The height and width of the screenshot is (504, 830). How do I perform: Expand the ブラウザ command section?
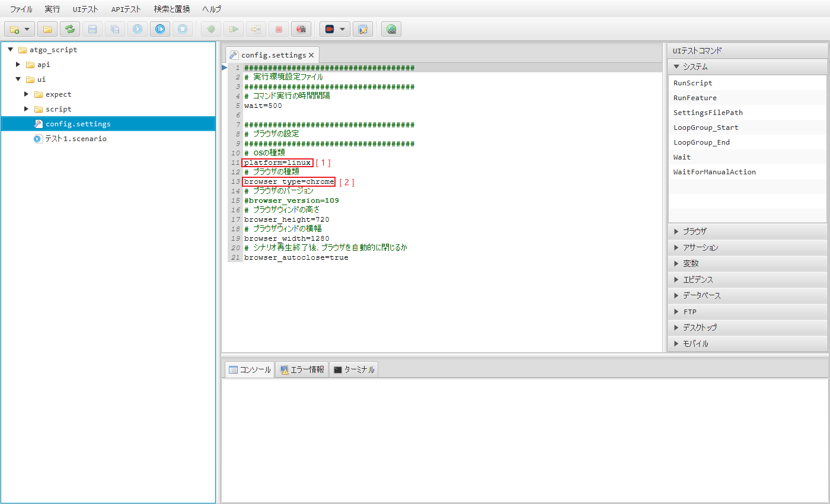click(747, 231)
